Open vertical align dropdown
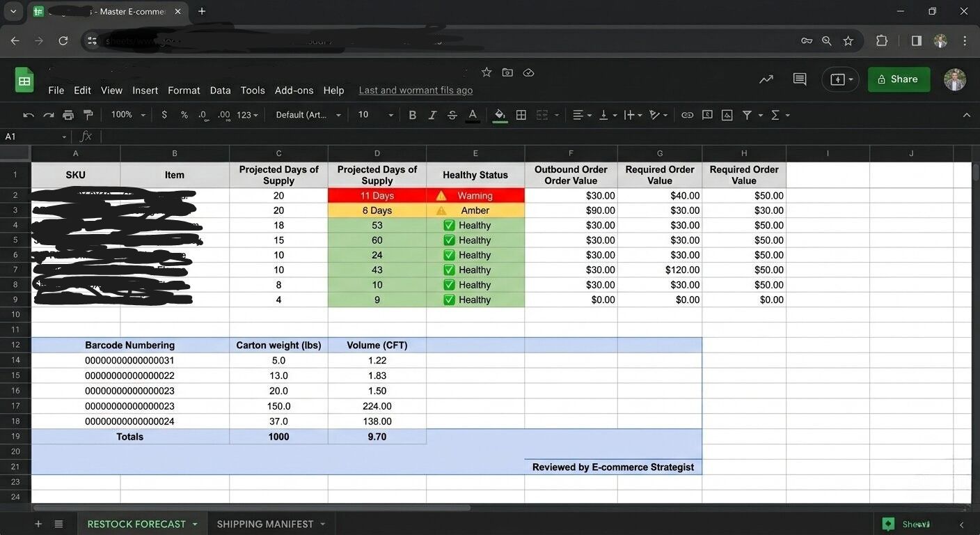 coord(607,115)
